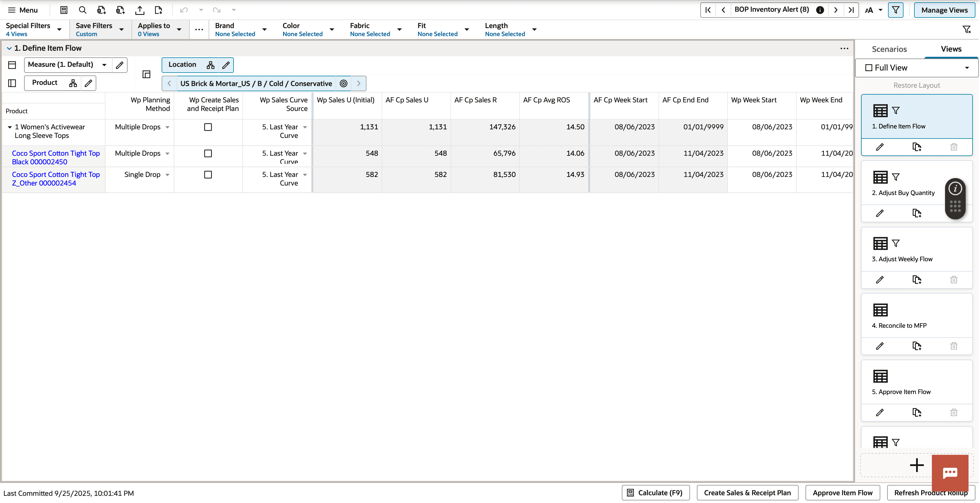Open the Menu in top left corner
This screenshot has height=503, width=980.
pos(22,10)
